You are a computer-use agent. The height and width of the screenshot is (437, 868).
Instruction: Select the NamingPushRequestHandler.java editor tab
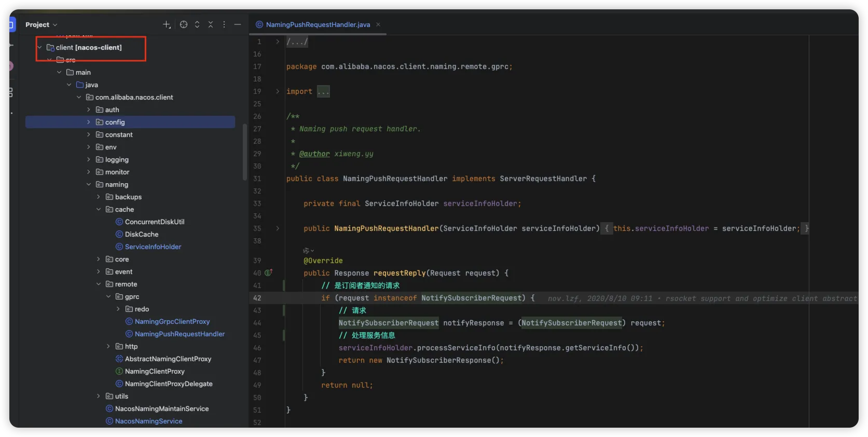318,24
